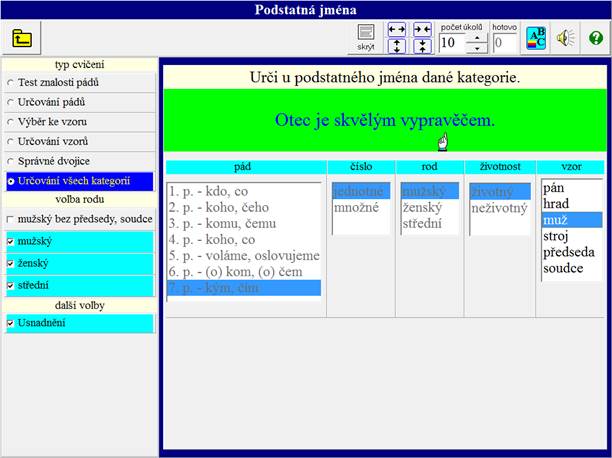Open the ABC colored letters settings
The width and height of the screenshot is (612, 458).
click(x=536, y=39)
